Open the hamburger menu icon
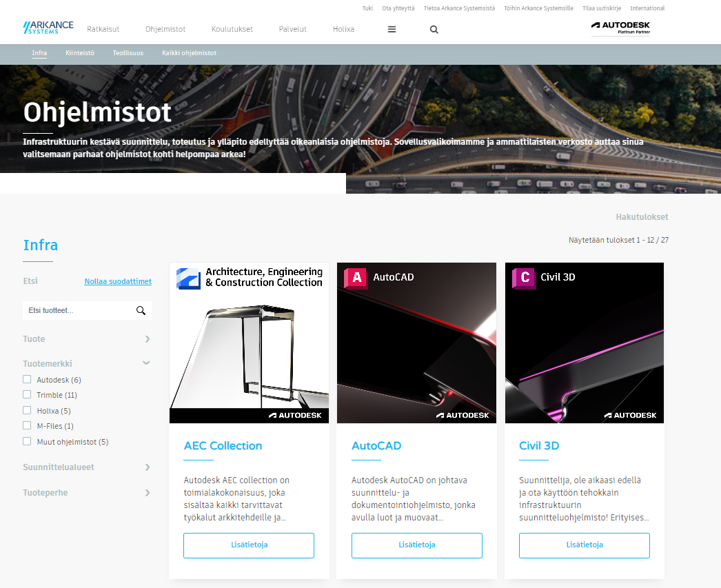 coord(392,30)
